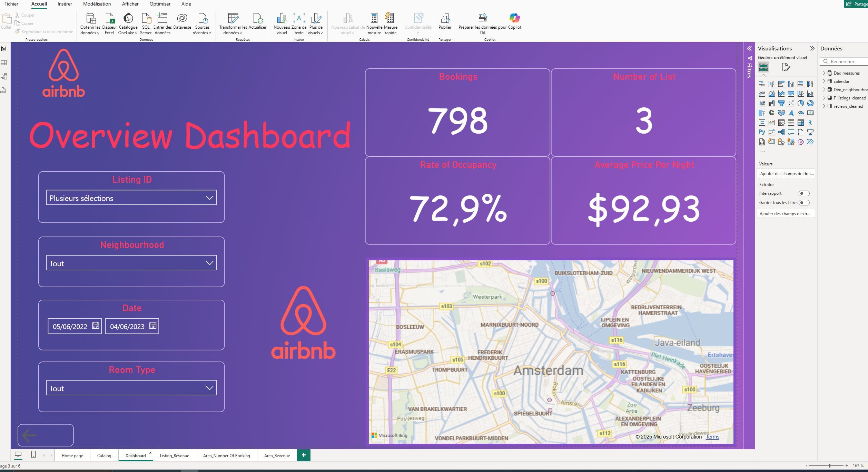Click the Power Apps visual icon
The image size is (868, 472).
800,142
